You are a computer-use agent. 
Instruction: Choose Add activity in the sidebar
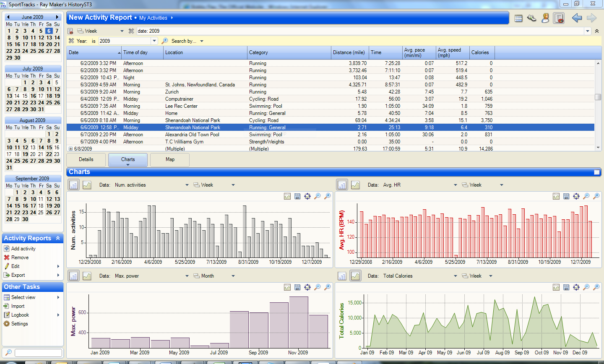23,249
